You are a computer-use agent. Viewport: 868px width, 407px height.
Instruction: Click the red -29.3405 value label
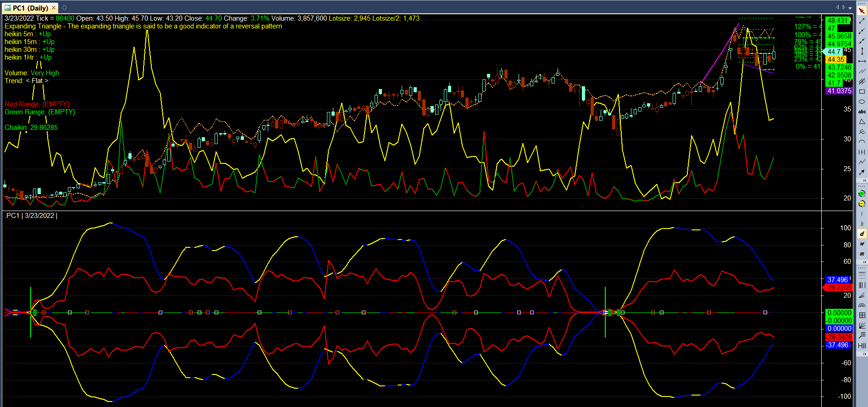click(839, 337)
